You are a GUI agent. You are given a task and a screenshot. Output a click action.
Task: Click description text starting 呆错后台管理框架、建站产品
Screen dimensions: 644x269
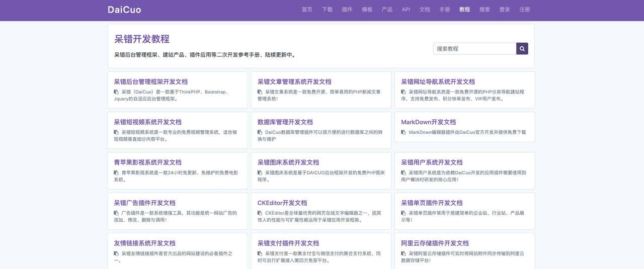[205, 55]
